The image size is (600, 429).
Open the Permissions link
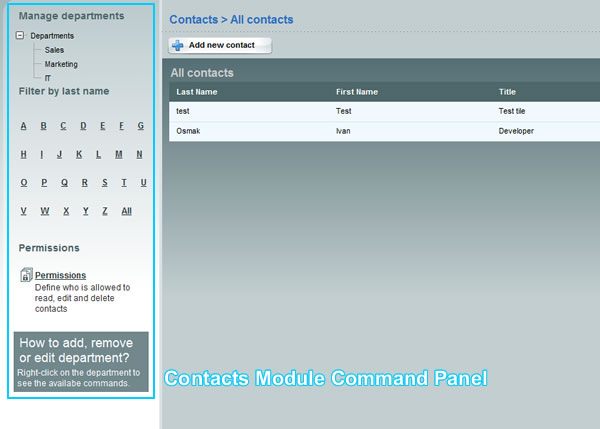point(60,275)
